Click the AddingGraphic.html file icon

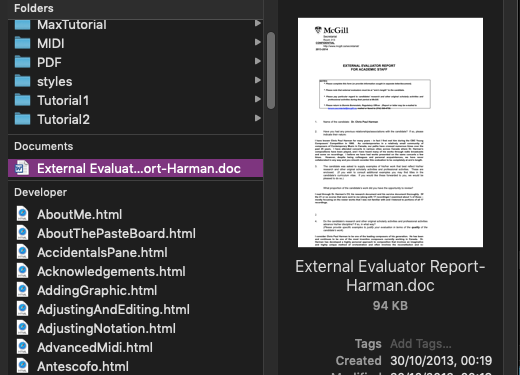click(x=22, y=290)
